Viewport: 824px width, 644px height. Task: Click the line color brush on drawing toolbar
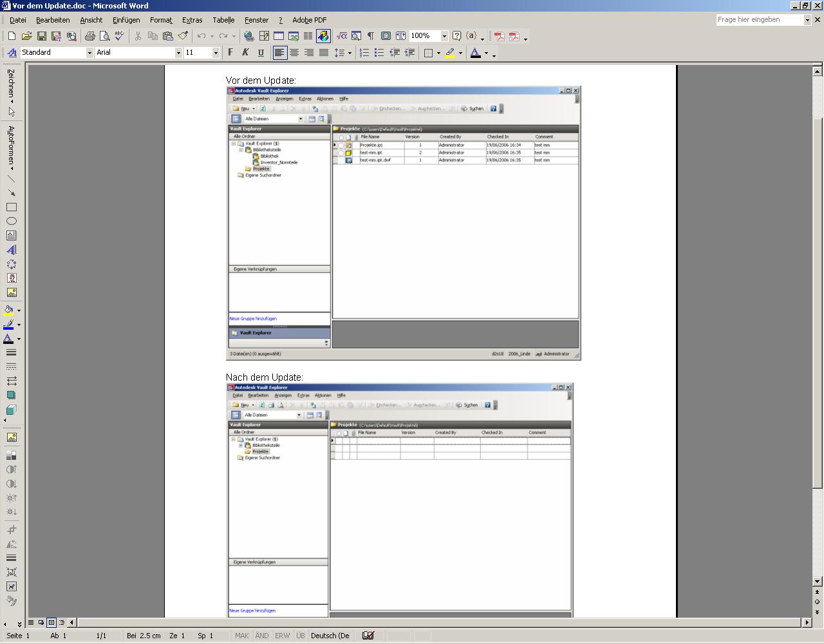8,325
